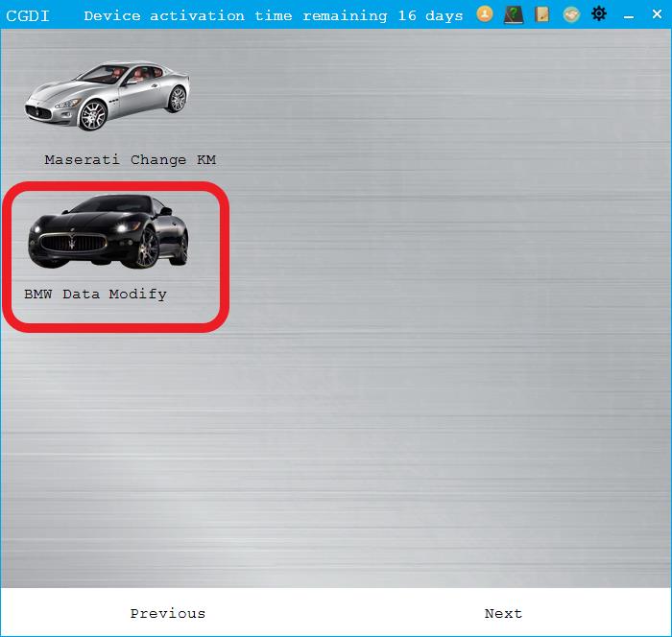
Task: Go to the Next page
Action: click(503, 613)
